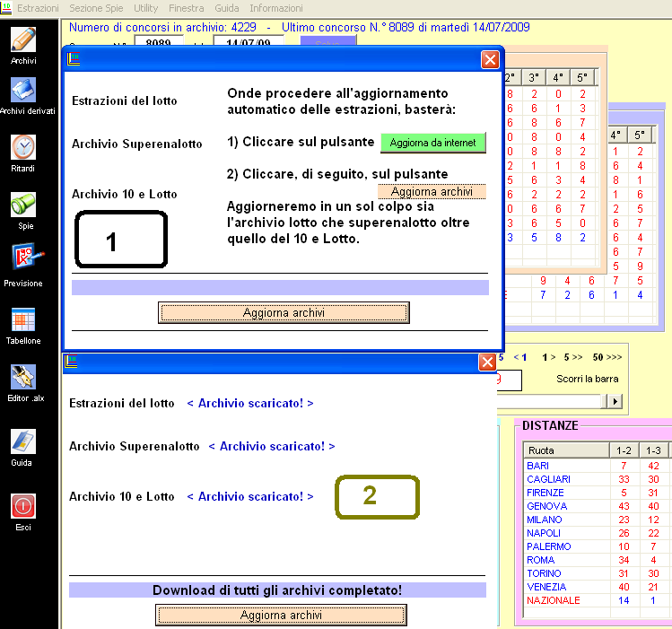Click the app icon in upper dialog title bar

point(74,59)
